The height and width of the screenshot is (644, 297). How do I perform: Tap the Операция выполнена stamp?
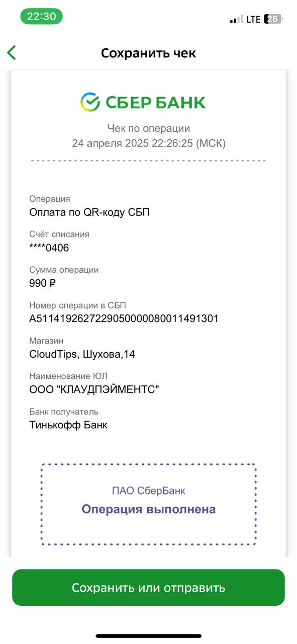click(x=149, y=509)
